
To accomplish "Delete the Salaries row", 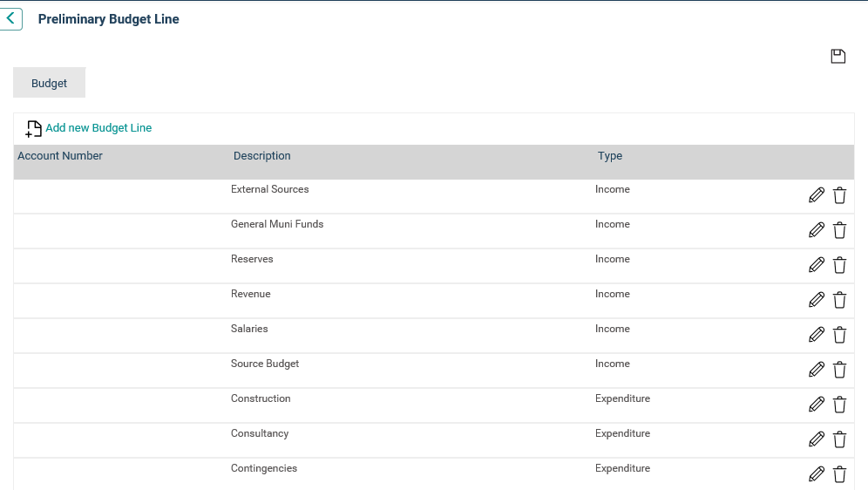I will 840,335.
